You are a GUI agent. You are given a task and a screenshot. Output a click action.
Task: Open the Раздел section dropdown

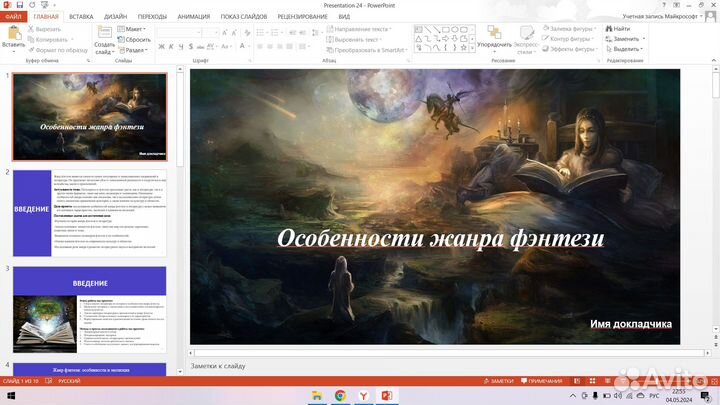133,50
